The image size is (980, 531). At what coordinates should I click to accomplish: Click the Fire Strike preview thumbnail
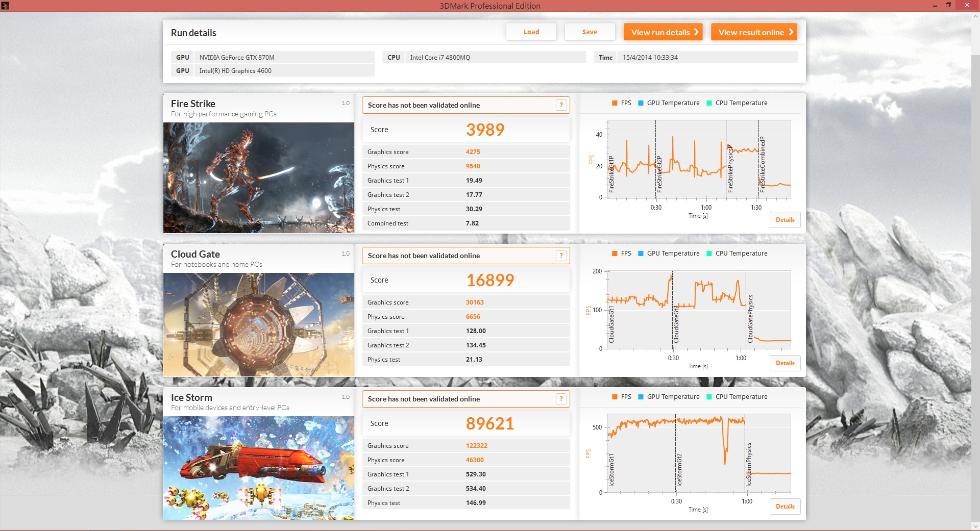coord(259,178)
